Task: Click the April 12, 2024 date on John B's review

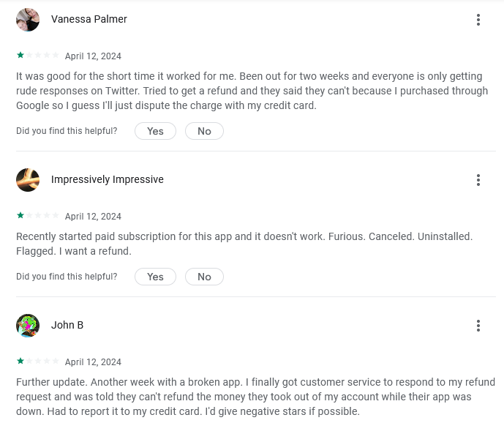Action: coord(93,362)
